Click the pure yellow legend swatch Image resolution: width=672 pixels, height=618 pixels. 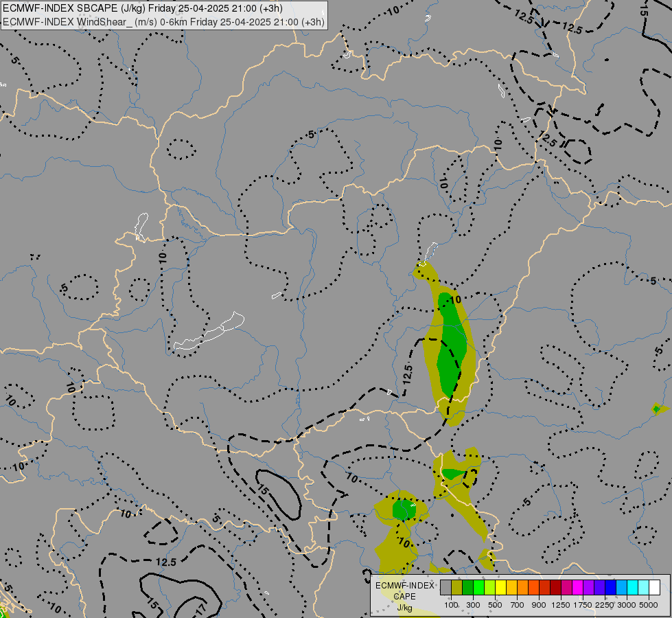[x=500, y=588]
